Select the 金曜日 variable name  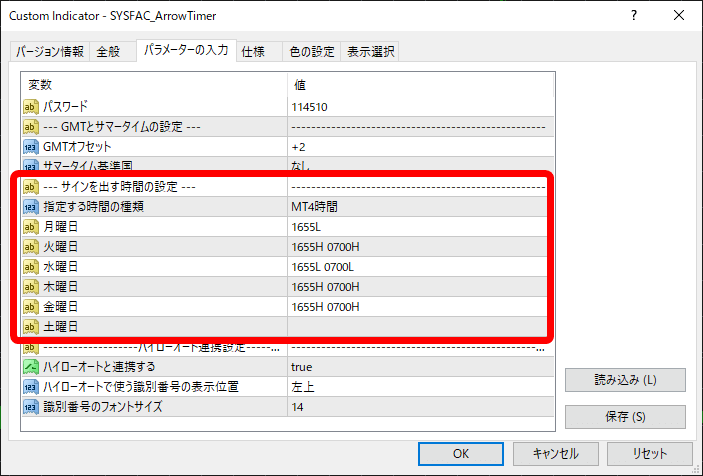(61, 307)
